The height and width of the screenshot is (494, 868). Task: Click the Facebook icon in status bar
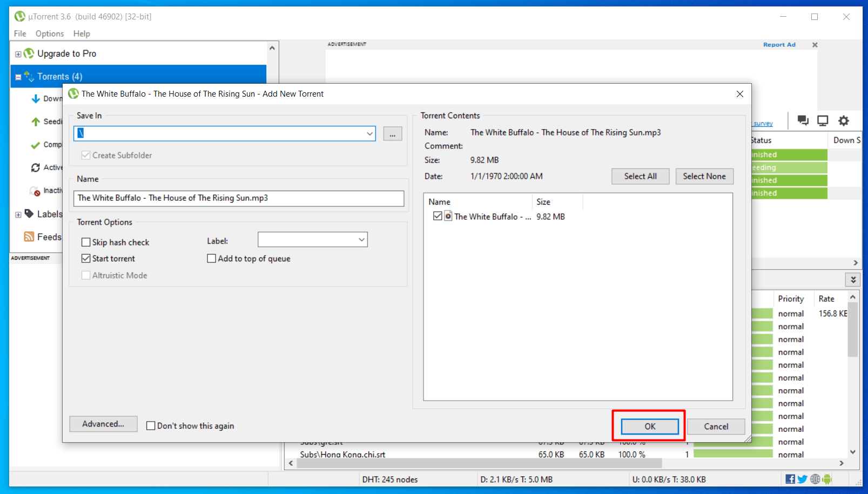(x=790, y=479)
